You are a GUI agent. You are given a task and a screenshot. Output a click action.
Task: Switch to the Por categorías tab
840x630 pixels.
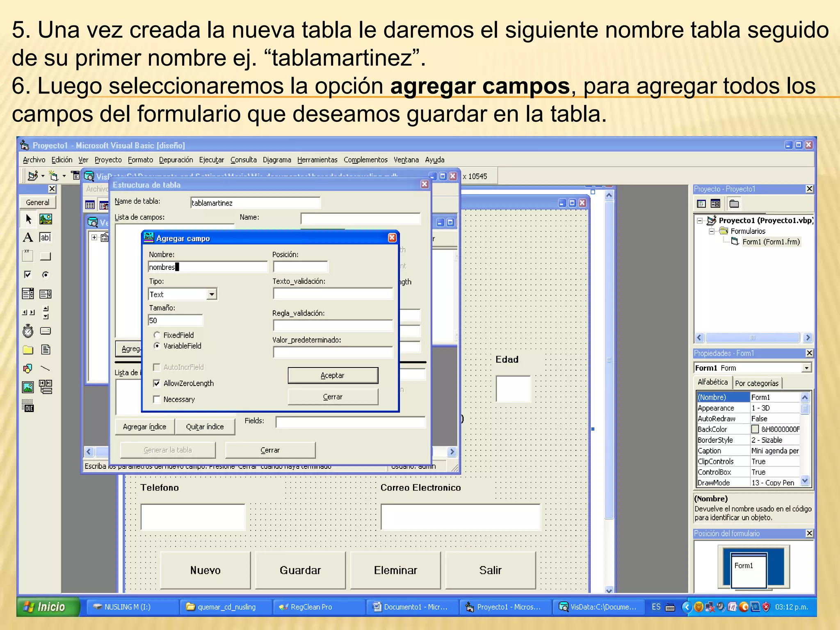(757, 383)
